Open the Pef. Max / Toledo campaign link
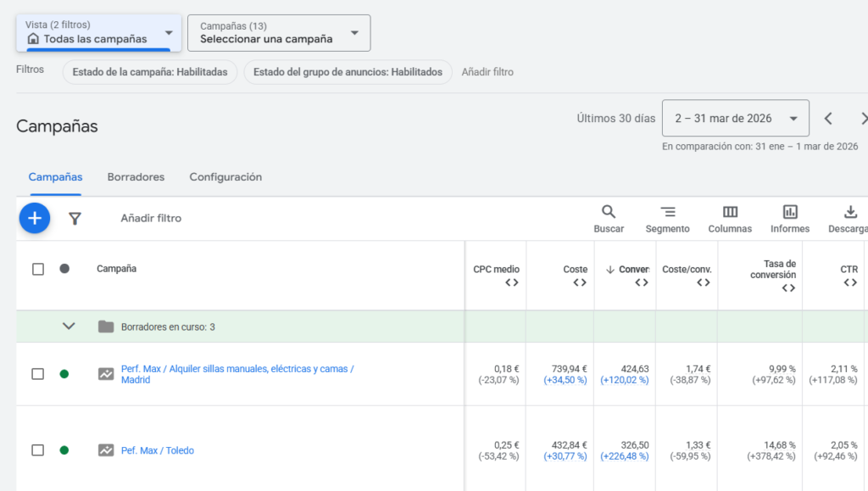The image size is (868, 491). [x=157, y=450]
